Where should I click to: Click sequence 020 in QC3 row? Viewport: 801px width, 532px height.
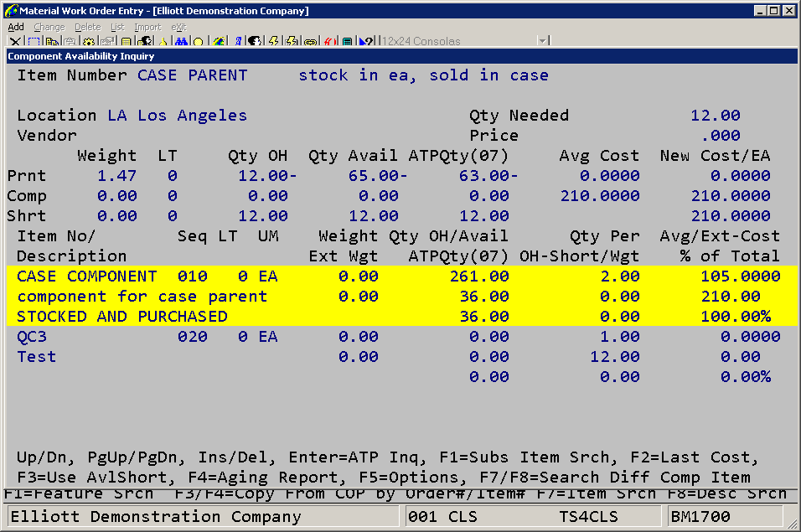pos(193,337)
